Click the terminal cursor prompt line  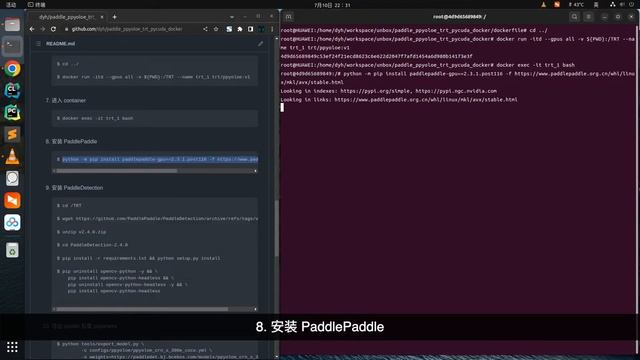tap(282, 107)
